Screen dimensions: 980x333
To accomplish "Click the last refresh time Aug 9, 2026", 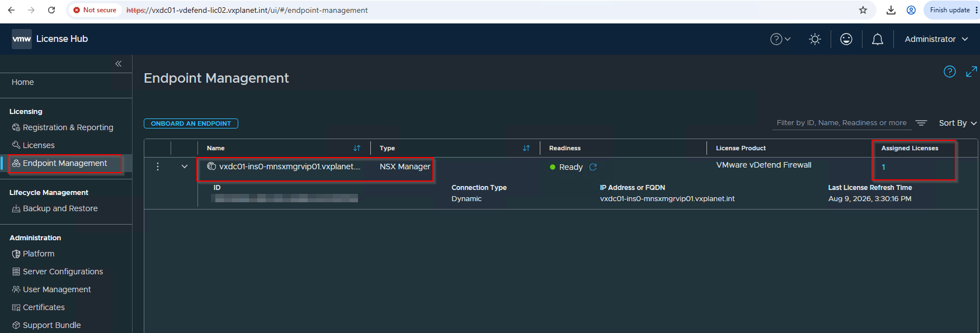I will (870, 199).
